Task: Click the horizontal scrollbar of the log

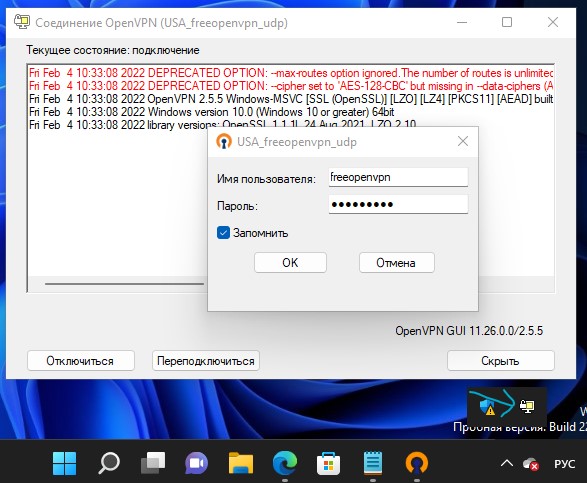Action: pyautogui.click(x=124, y=284)
